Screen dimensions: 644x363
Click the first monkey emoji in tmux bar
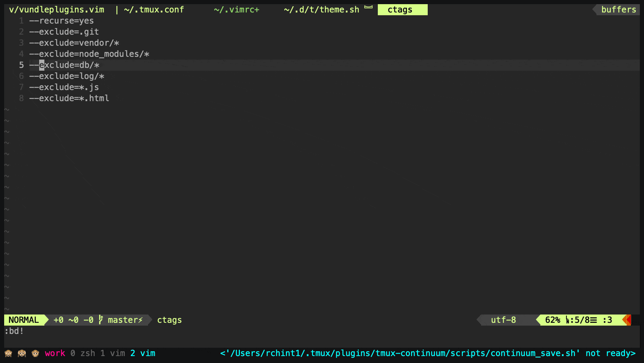[8, 353]
